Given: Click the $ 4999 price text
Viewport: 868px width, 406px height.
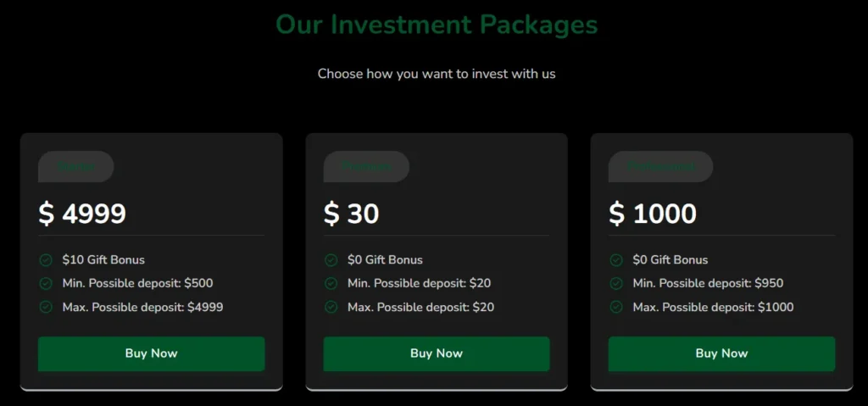Looking at the screenshot, I should [x=82, y=214].
